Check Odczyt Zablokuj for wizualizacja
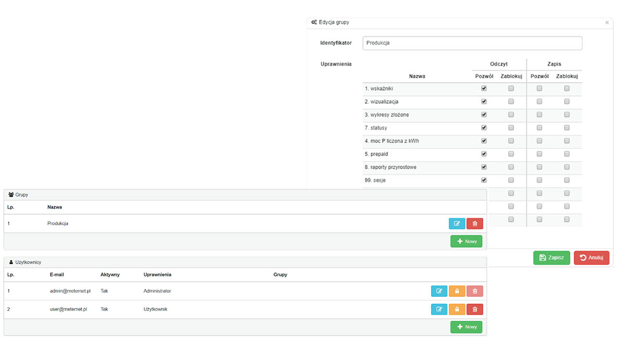 [511, 101]
